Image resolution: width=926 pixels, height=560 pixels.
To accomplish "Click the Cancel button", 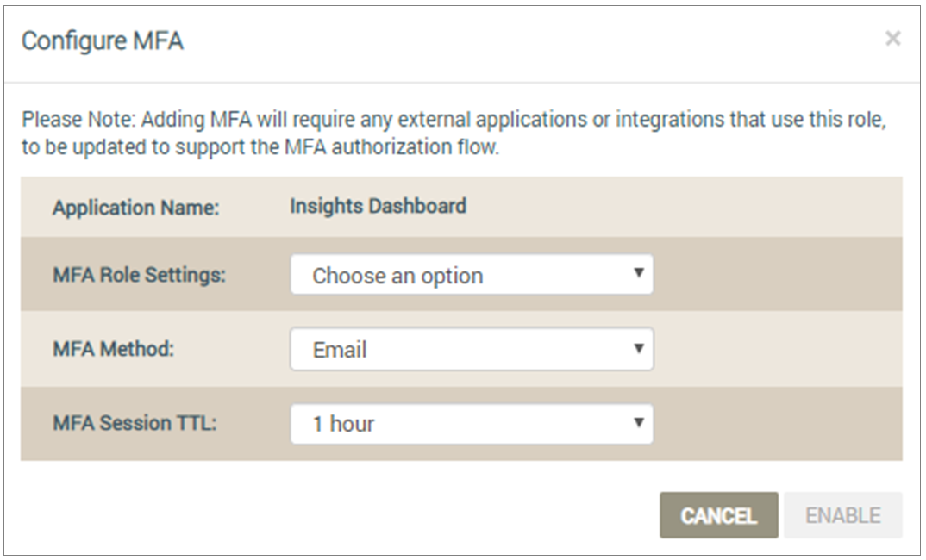I will (719, 515).
